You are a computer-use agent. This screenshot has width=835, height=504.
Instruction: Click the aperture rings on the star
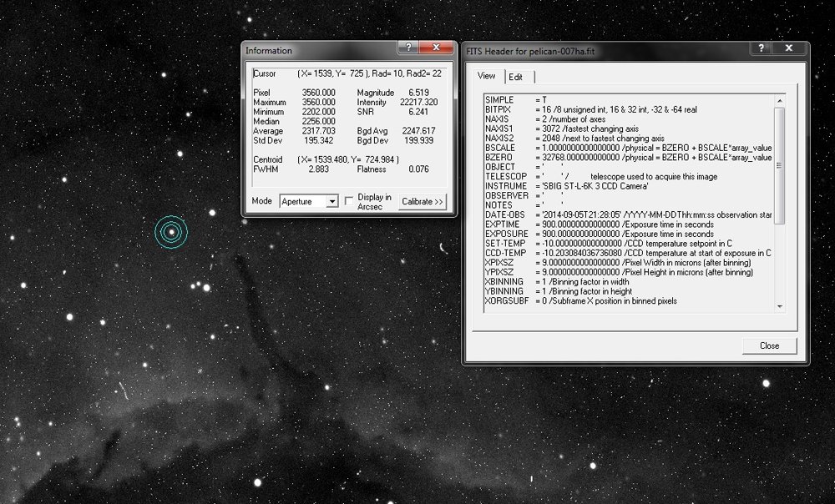(x=171, y=232)
